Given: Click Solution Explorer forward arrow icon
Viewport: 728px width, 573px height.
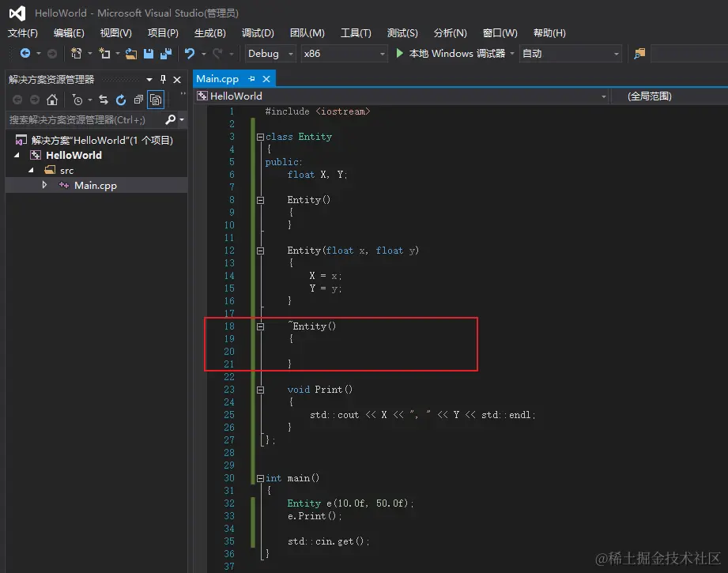Looking at the screenshot, I should pyautogui.click(x=35, y=100).
